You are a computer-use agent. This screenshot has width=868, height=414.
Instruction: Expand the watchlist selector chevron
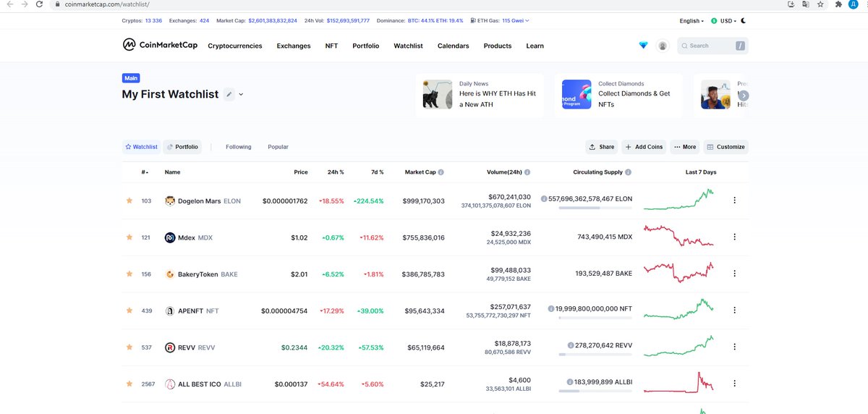242,94
